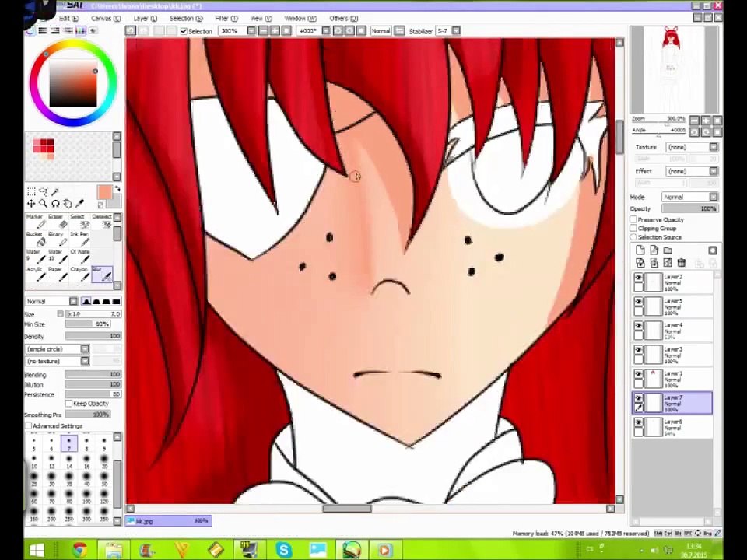Adjust the layer Opacity slider
Image resolution: width=747 pixels, height=560 pixels.
[x=690, y=208]
